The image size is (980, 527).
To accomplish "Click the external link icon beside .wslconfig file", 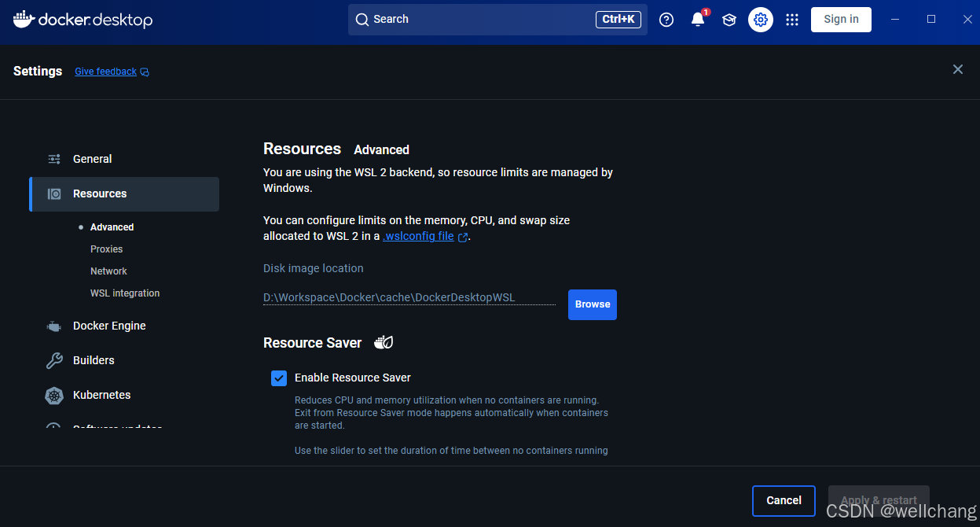I will click(463, 237).
